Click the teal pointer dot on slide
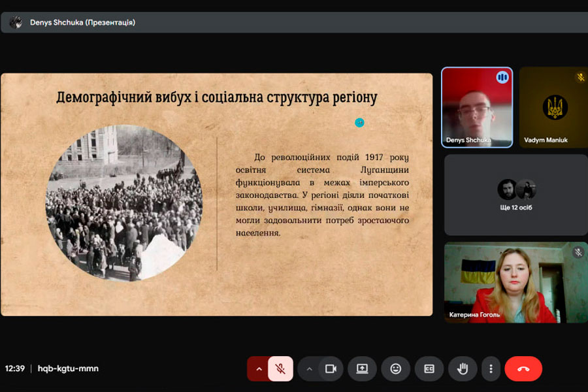The height and width of the screenshot is (392, 588). tap(359, 122)
